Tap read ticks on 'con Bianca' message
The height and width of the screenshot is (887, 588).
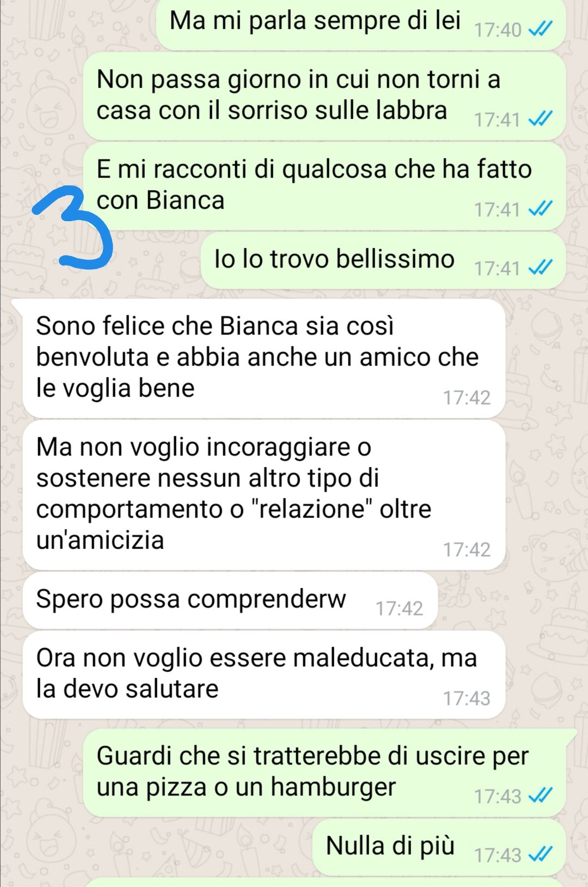point(541,209)
